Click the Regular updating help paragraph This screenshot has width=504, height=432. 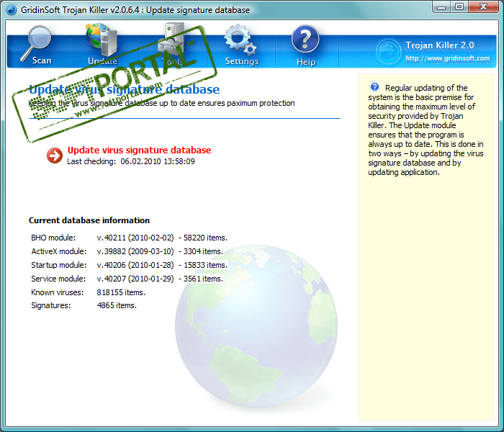click(426, 130)
